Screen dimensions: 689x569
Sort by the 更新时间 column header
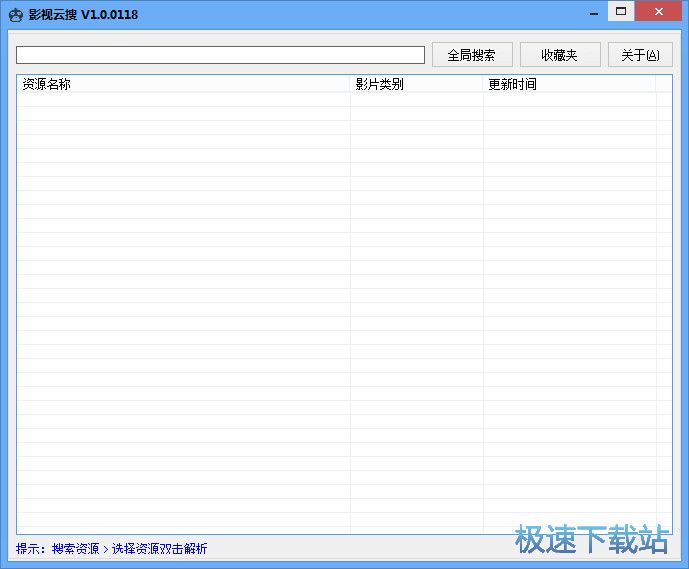pos(568,84)
